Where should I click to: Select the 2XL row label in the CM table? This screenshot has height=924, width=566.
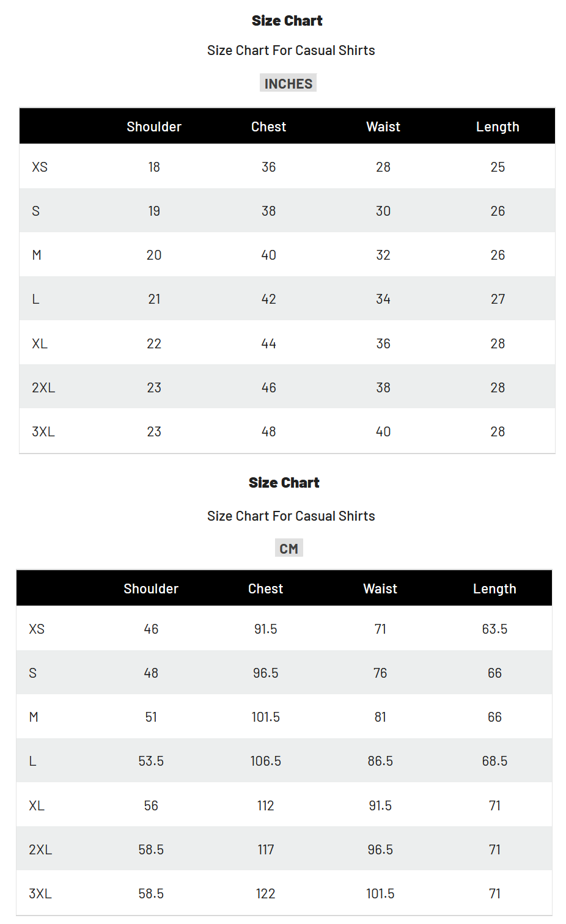coord(40,850)
